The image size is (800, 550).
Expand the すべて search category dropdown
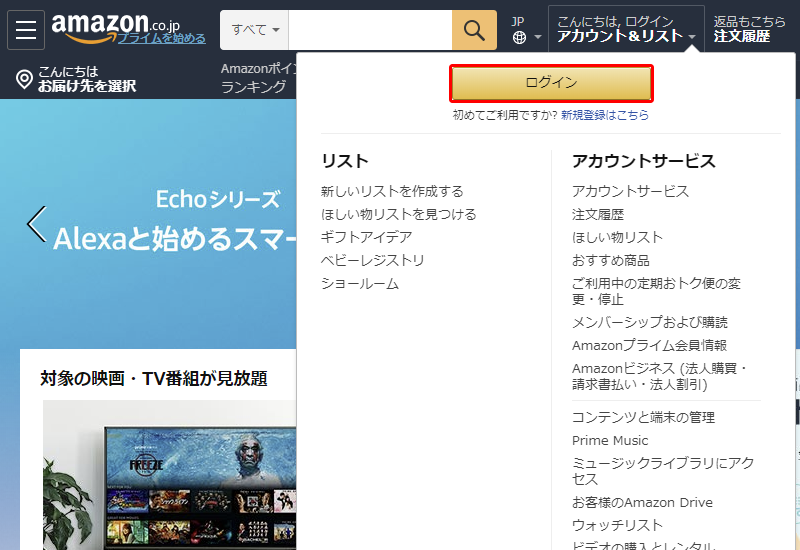(x=254, y=30)
